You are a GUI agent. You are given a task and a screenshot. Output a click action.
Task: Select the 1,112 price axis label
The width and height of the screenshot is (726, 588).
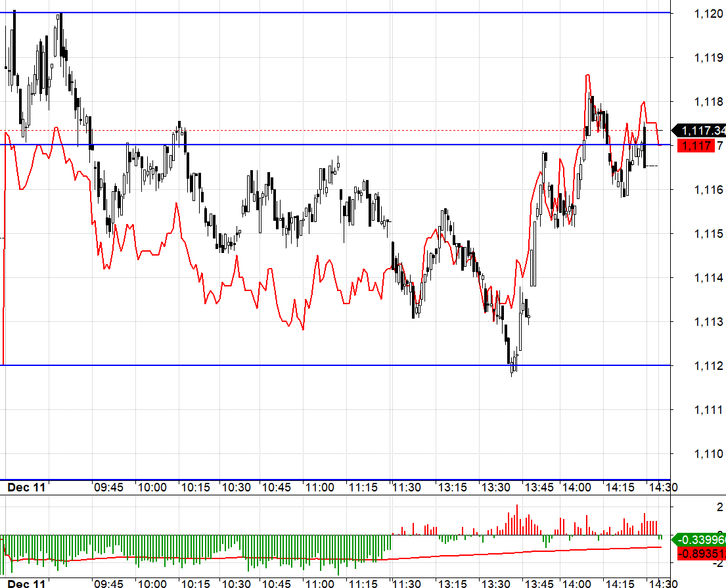click(x=708, y=366)
